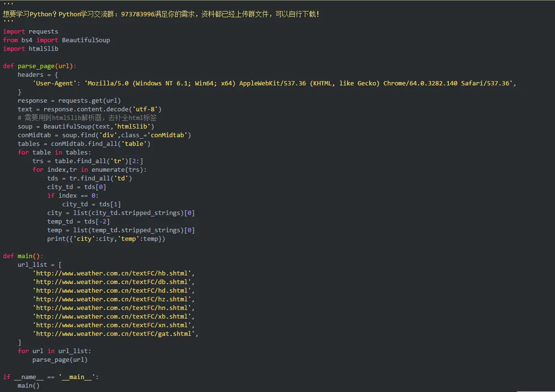Click 'if index == 0:' line
The height and width of the screenshot is (392, 555).
click(73, 195)
